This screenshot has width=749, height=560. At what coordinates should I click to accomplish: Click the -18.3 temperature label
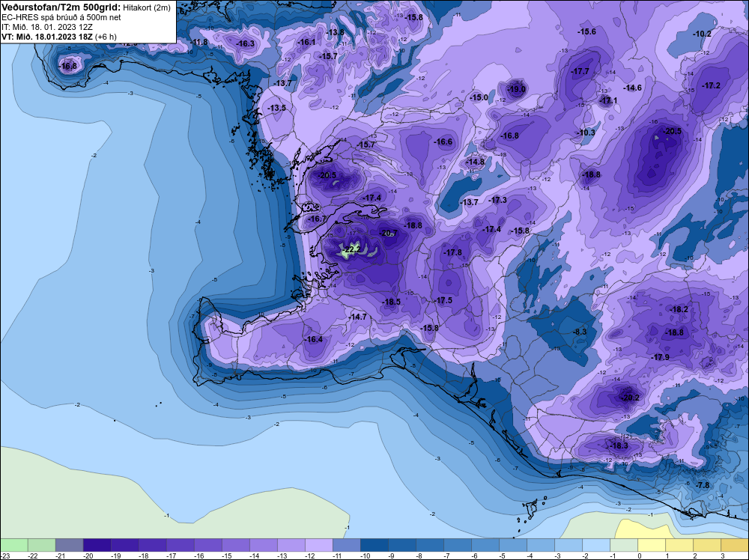point(619,446)
